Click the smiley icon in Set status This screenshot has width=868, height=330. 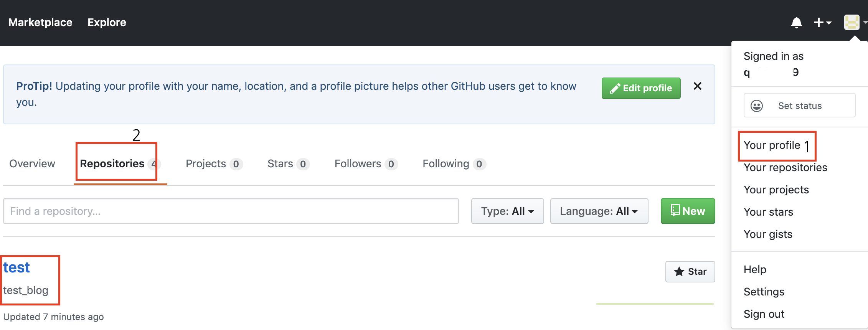tap(757, 106)
